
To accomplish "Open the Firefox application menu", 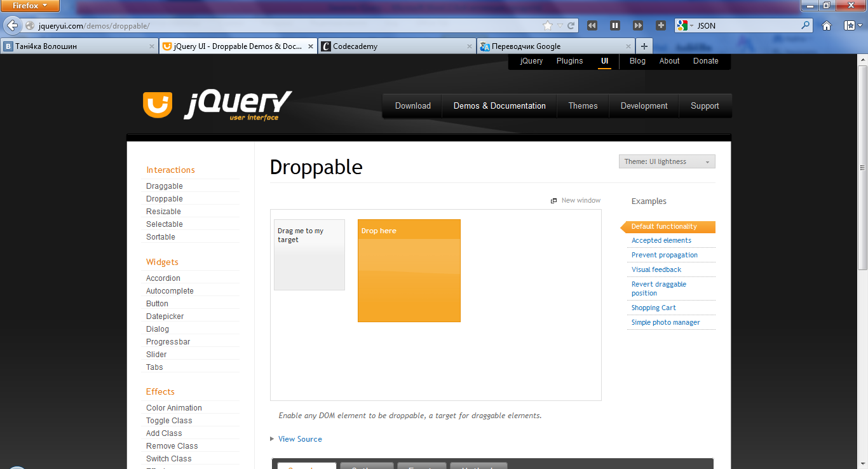I will (x=30, y=6).
